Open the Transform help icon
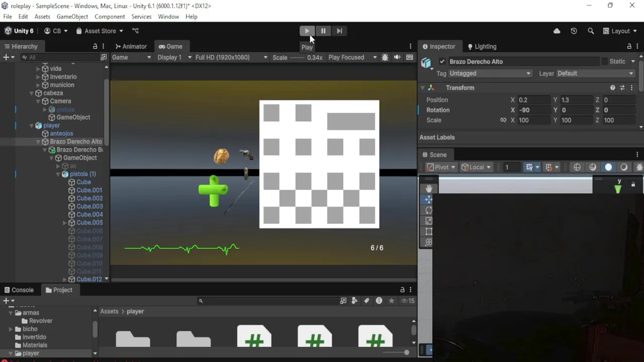This screenshot has width=644, height=362. pyautogui.click(x=612, y=87)
